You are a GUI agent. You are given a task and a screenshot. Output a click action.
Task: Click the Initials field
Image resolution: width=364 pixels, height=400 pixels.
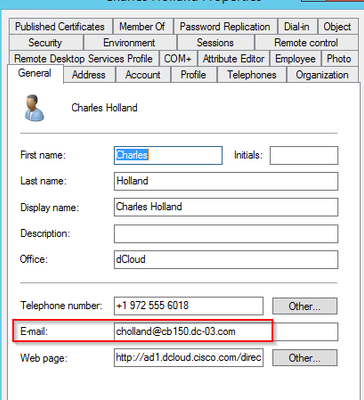click(x=304, y=155)
